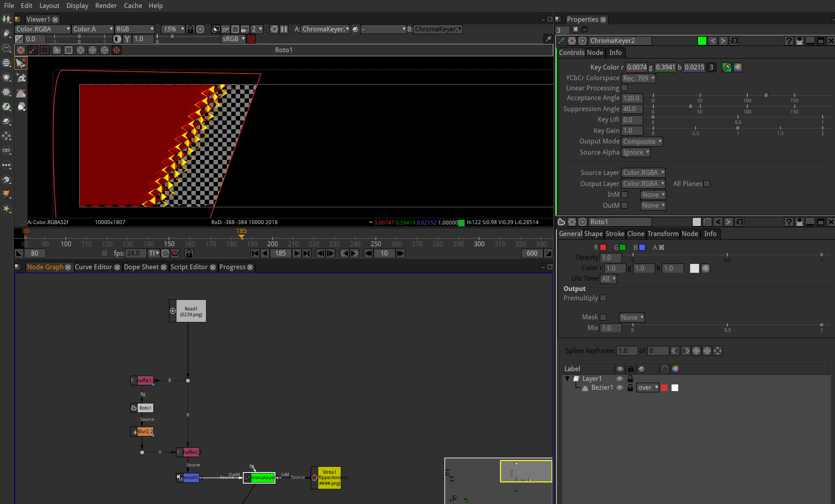The image size is (835, 504).
Task: Click the Write1 node in node graph
Action: tap(329, 478)
